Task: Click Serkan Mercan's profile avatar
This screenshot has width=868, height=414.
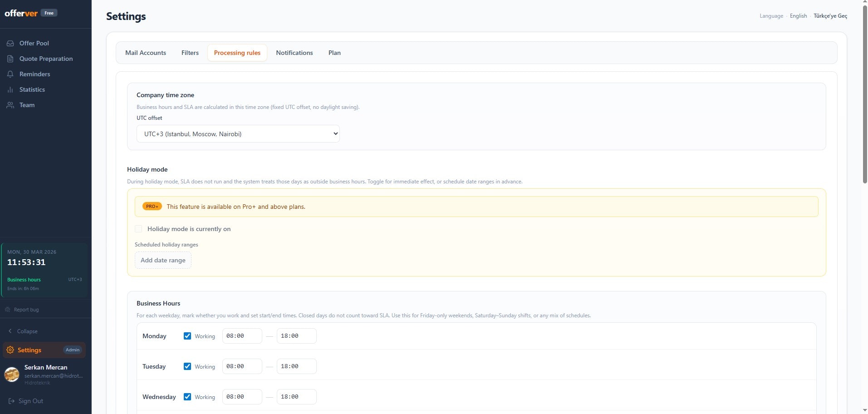Action: [x=12, y=375]
